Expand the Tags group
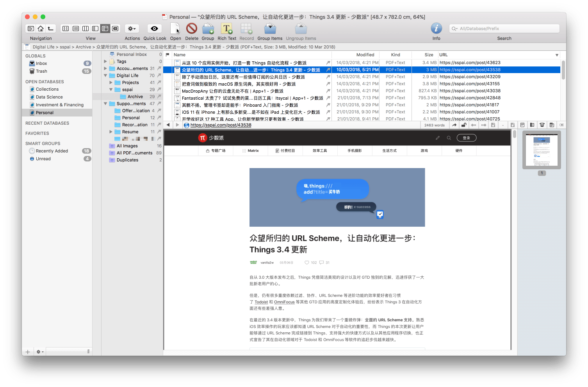This screenshot has height=387, width=588. pos(105,61)
